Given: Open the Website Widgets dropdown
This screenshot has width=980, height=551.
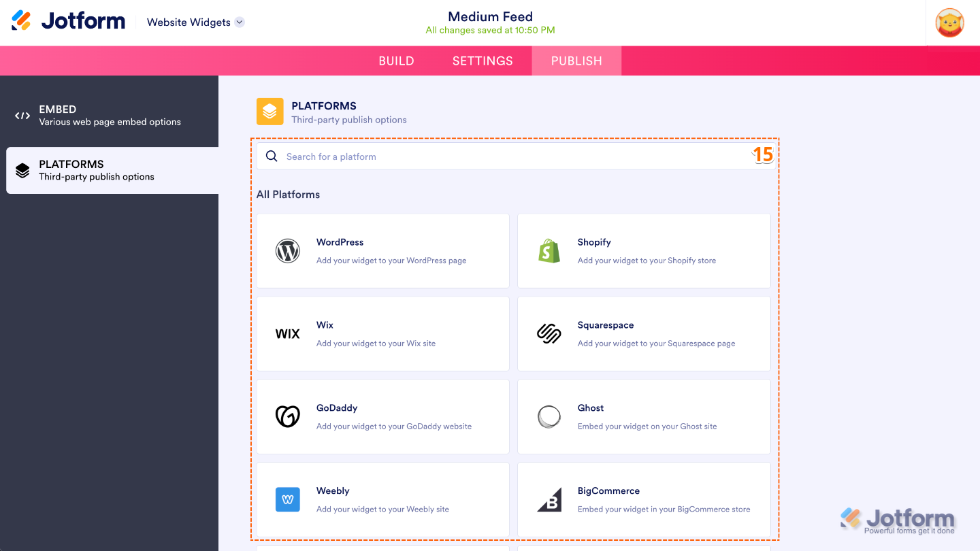Looking at the screenshot, I should pos(195,22).
